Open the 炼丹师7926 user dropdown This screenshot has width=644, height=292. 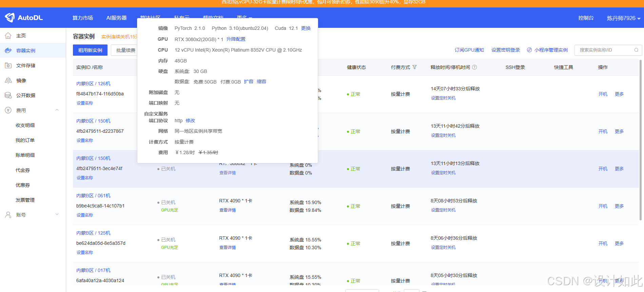(x=623, y=18)
